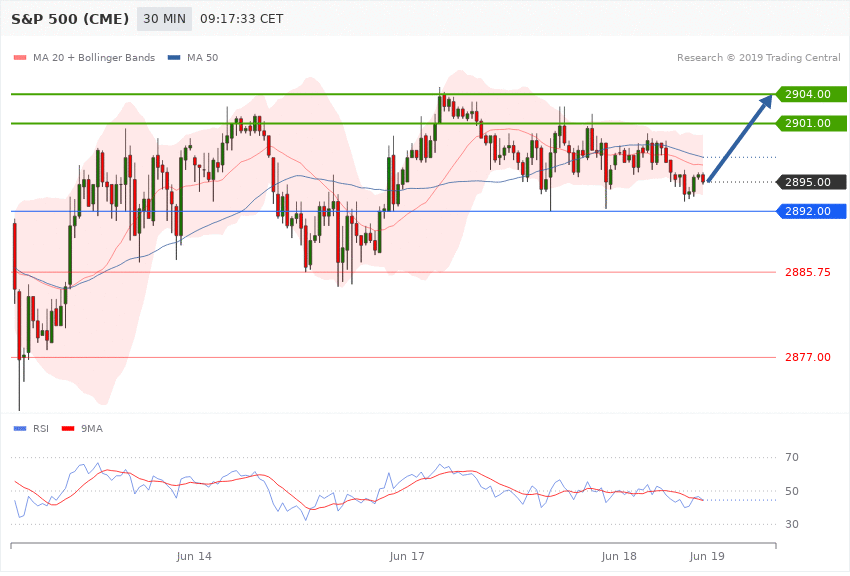
Task: Click the RSI 70 level label
Action: pos(792,457)
